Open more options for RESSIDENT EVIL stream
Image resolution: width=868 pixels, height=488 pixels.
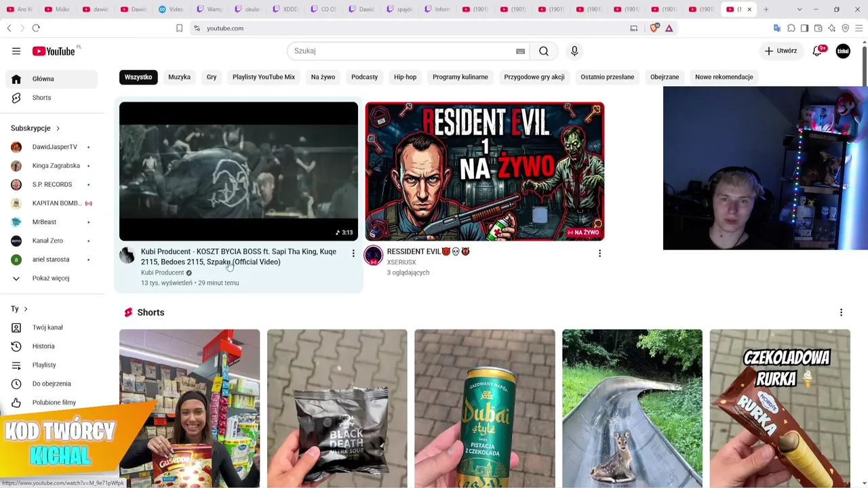click(599, 253)
